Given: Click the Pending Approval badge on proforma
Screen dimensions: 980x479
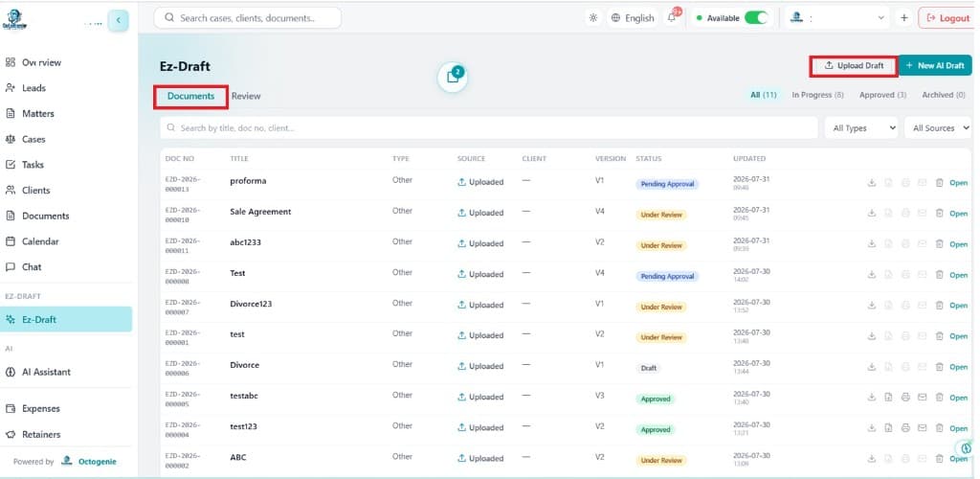Looking at the screenshot, I should point(667,185).
